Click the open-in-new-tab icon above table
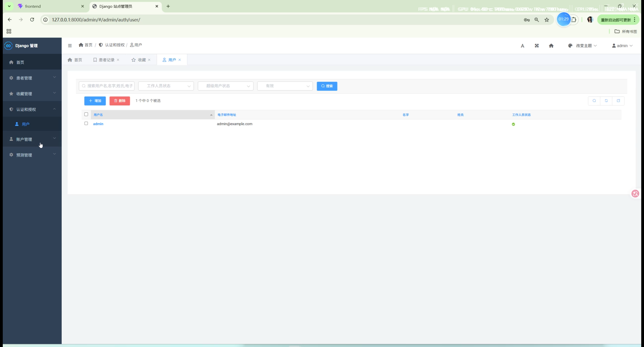Screen dimensions: 644x347 tap(618, 101)
